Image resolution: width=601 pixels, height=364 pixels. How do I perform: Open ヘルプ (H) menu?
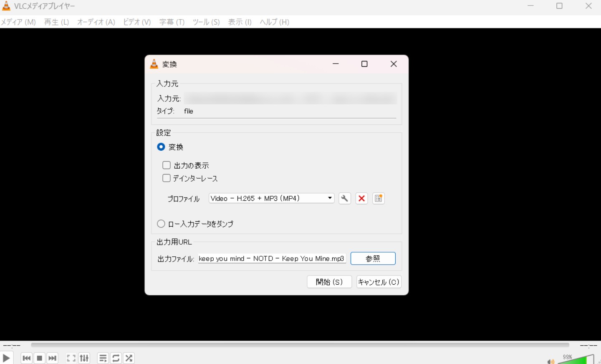coord(274,22)
